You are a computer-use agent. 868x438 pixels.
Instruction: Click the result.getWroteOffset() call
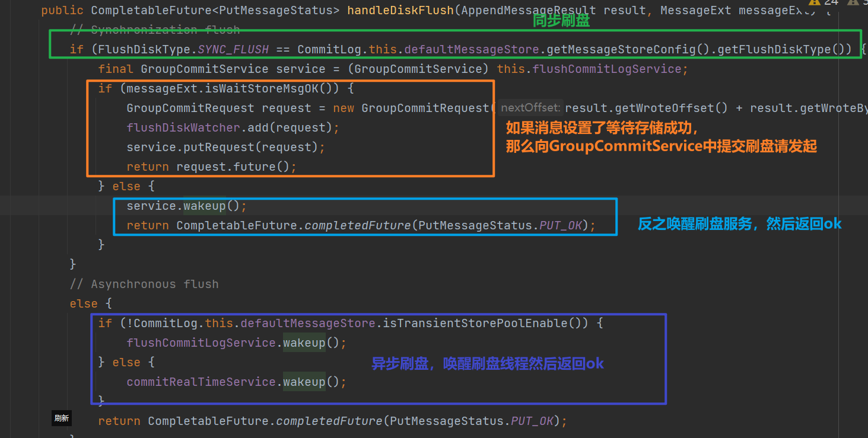click(x=646, y=108)
